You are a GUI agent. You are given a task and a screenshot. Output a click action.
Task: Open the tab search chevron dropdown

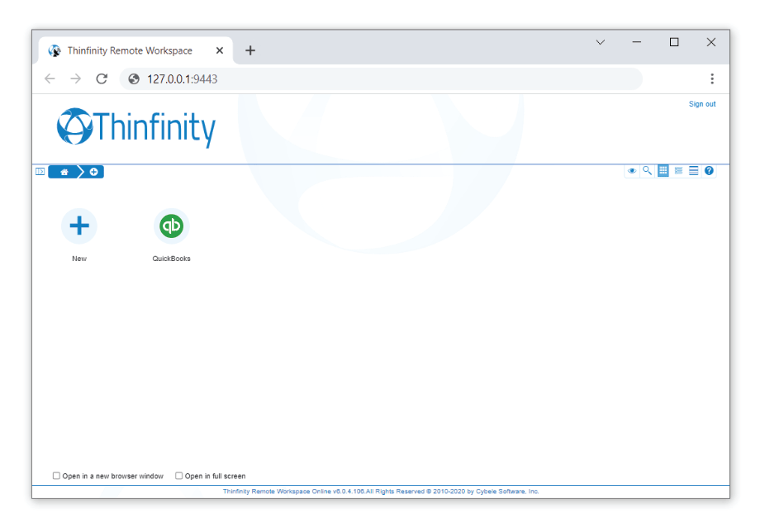601,42
